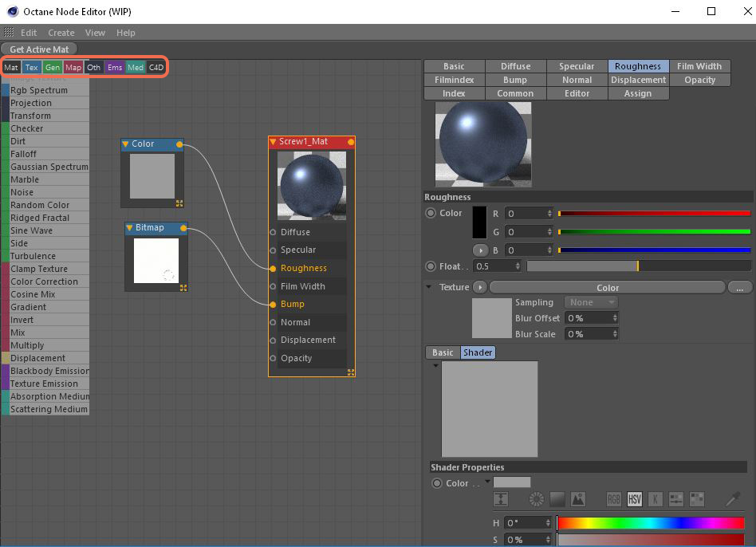This screenshot has width=756, height=547.
Task: Switch to the Displacement tab
Action: click(638, 79)
